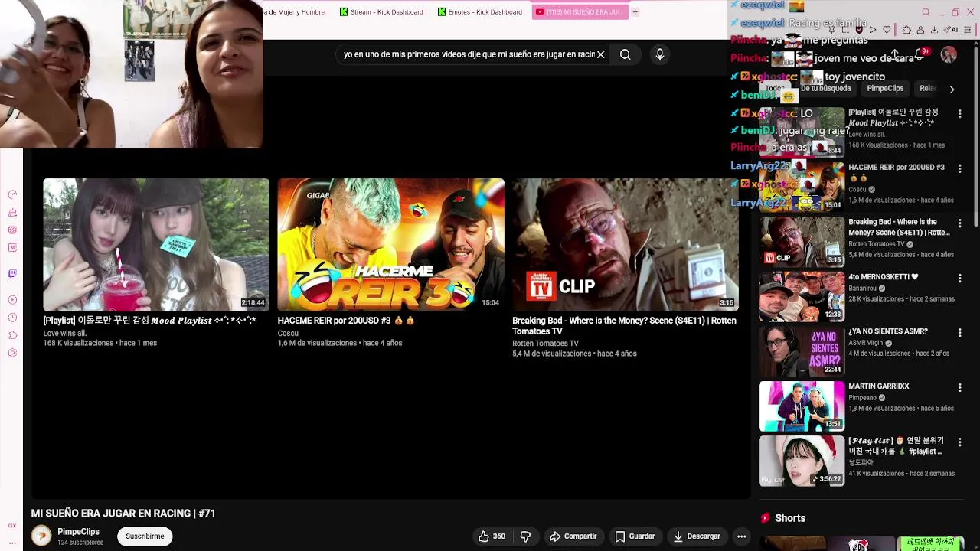This screenshot has width=980, height=551.
Task: Open the browser extensions cube icon
Action: 906,30
